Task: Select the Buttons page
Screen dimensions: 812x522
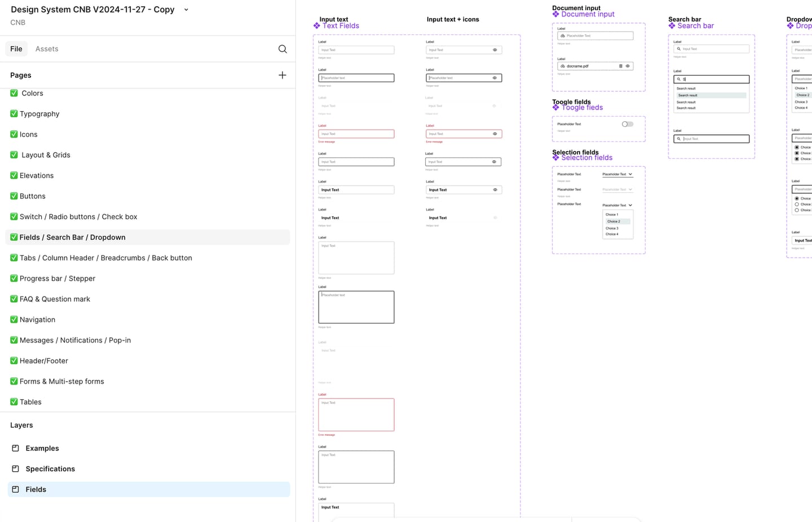Action: (x=148, y=196)
